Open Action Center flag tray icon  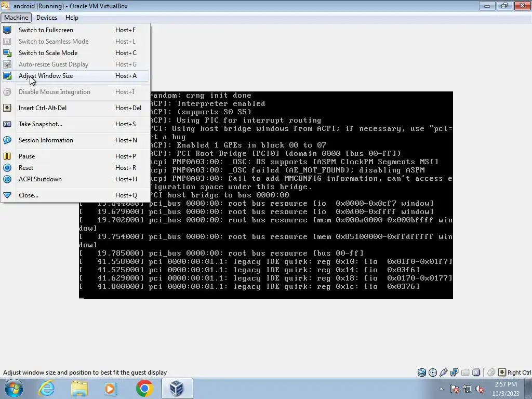point(454,389)
